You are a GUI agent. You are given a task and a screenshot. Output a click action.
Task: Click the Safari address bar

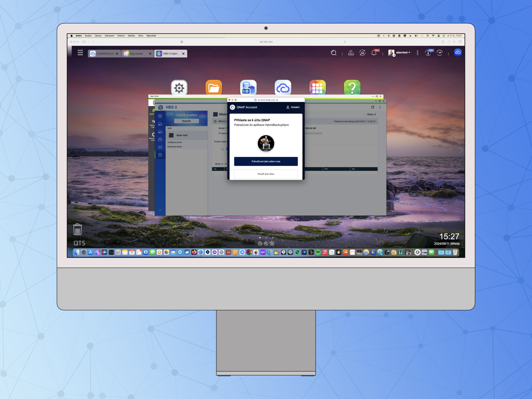[x=266, y=42]
